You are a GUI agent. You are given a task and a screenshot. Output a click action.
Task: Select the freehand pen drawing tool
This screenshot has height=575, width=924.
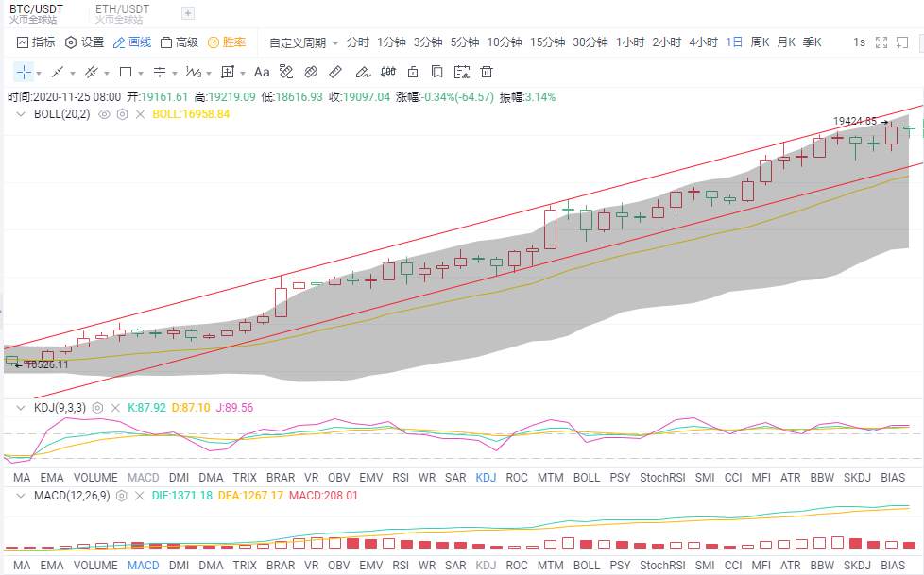363,72
